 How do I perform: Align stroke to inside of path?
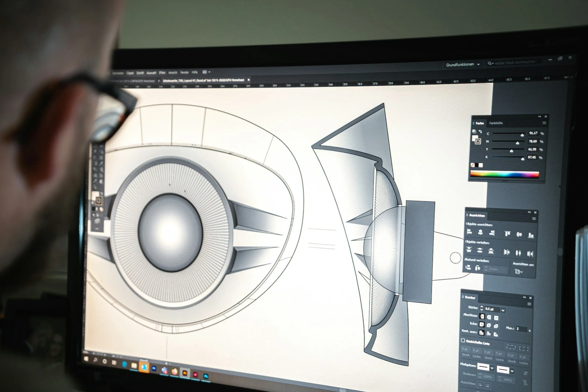click(x=488, y=334)
